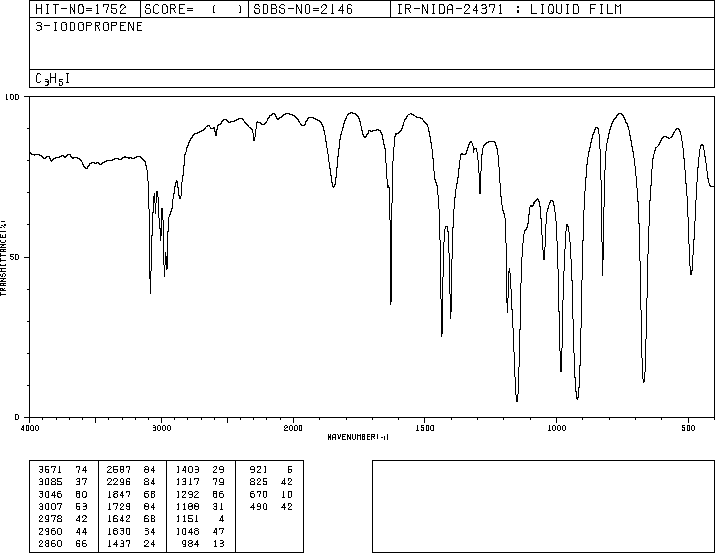Click the 4000 x-axis tick label
This screenshot has width=715, height=553.
(30, 428)
